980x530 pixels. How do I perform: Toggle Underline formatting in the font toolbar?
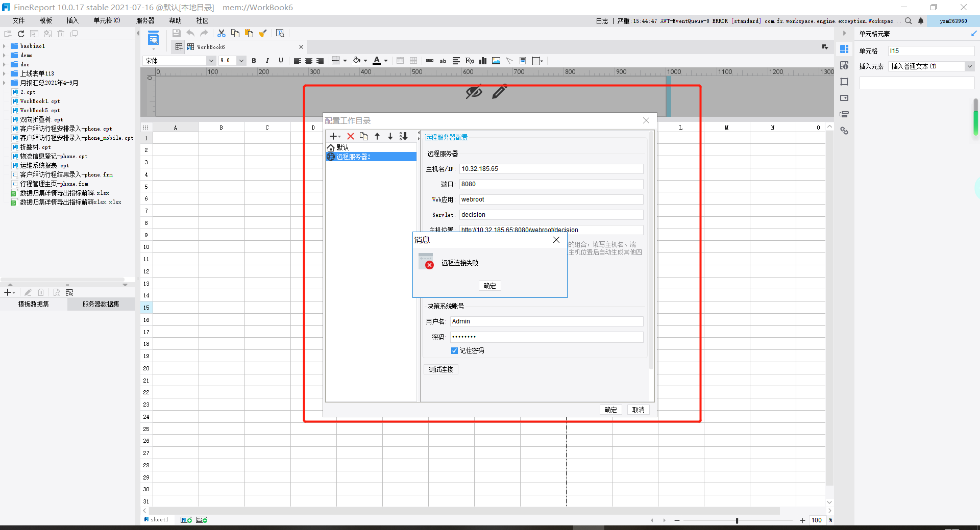[x=281, y=61]
